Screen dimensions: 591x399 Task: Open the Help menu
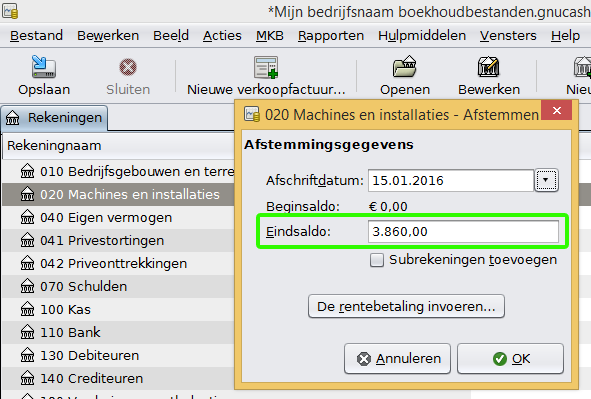click(565, 35)
